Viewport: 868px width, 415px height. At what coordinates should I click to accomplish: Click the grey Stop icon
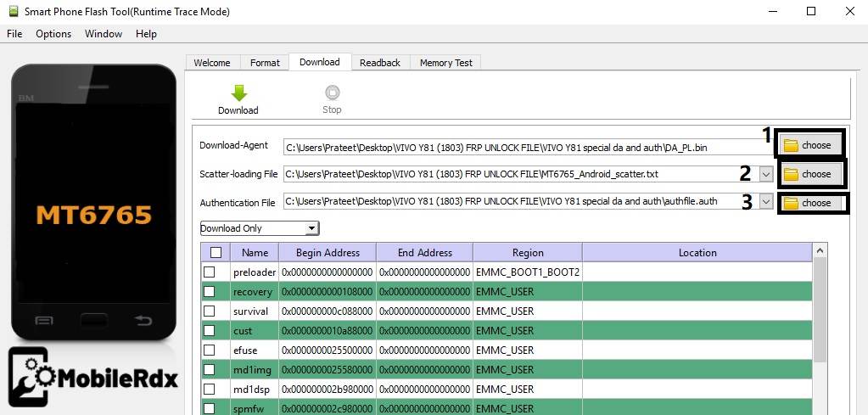[332, 93]
